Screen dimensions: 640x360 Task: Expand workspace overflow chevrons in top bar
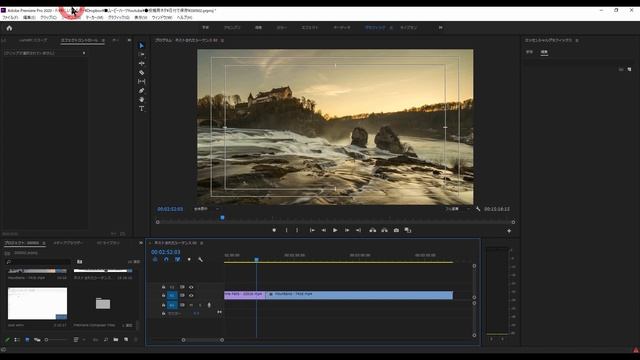pyautogui.click(x=440, y=28)
